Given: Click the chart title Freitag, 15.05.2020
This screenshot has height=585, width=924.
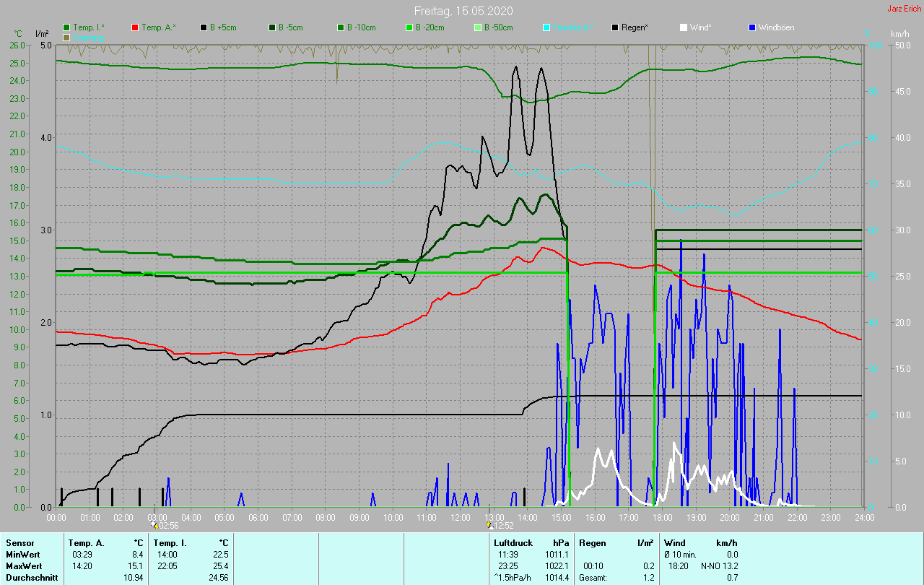Looking at the screenshot, I should point(462,11).
